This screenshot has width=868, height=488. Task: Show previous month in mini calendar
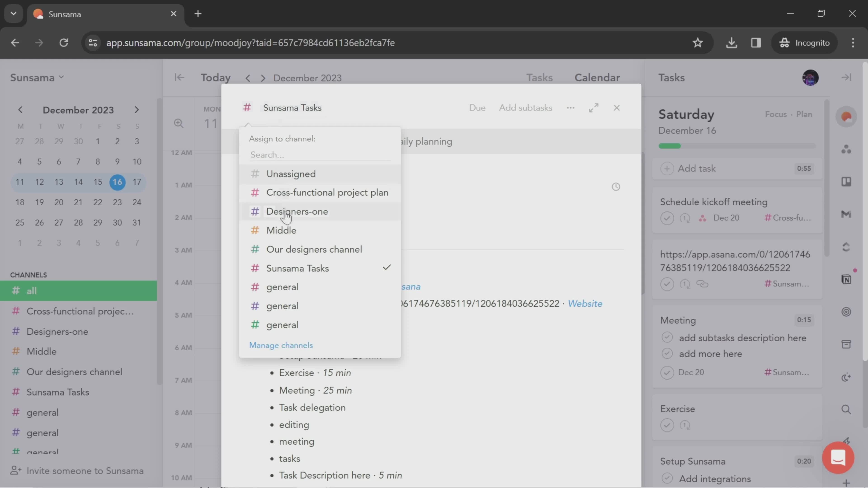[x=20, y=110]
